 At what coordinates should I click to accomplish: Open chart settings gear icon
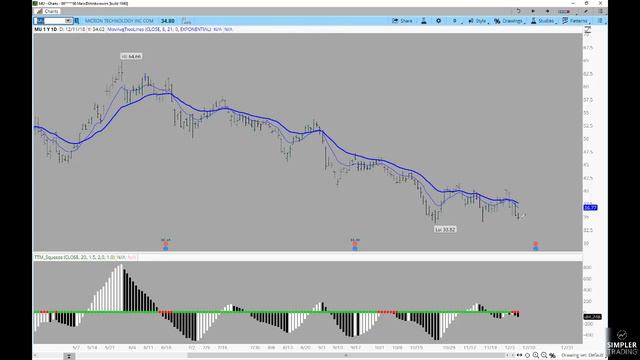pyautogui.click(x=438, y=21)
